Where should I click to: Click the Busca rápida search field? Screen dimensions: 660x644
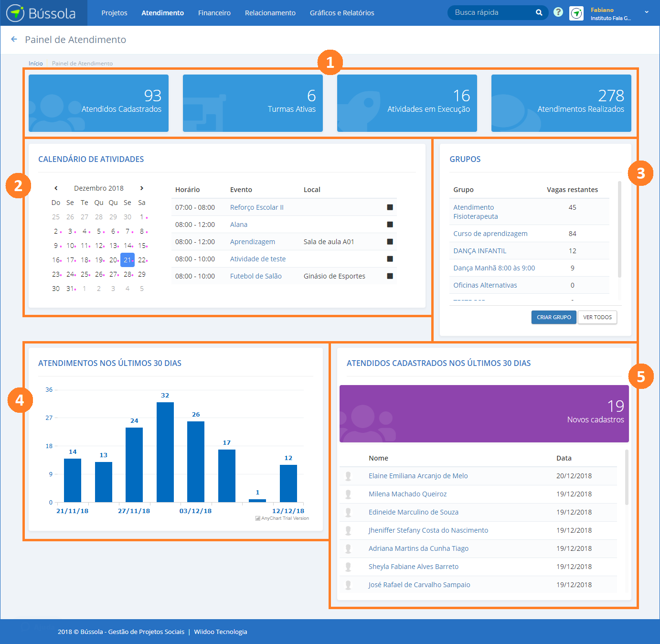pos(492,13)
